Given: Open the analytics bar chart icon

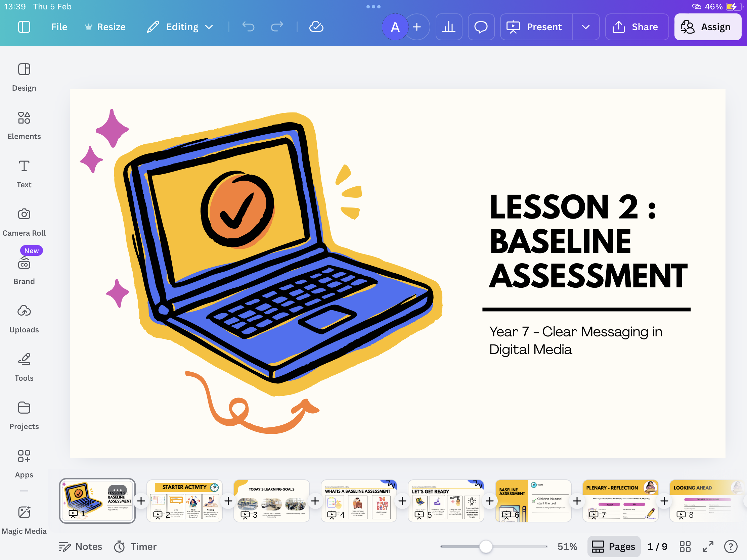Looking at the screenshot, I should tap(448, 27).
